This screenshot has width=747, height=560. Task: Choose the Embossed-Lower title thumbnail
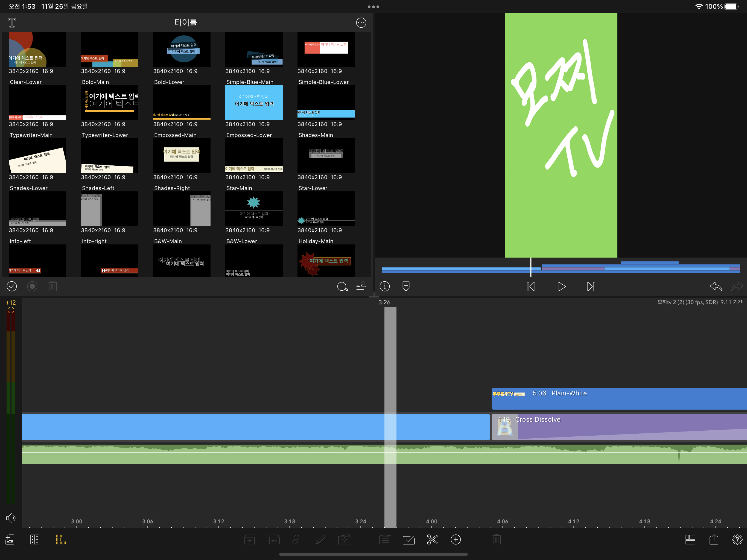click(254, 156)
